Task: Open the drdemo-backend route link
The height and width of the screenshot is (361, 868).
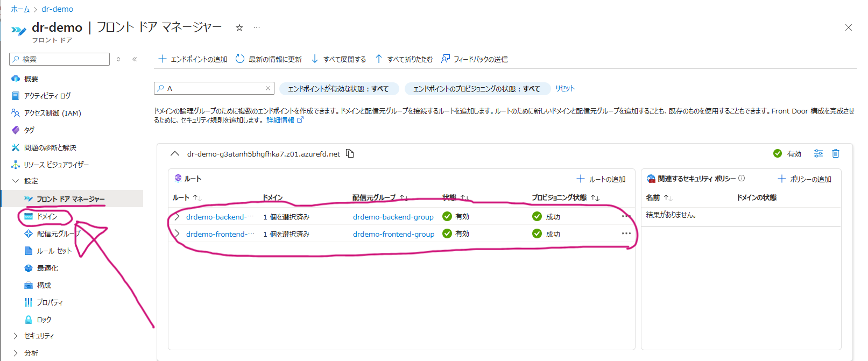Action: (220, 217)
